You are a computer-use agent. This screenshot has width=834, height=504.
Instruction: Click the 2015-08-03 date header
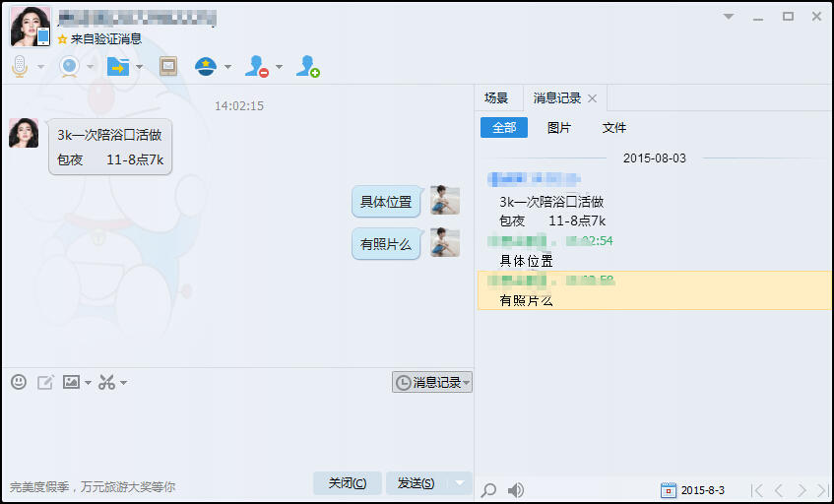coord(655,158)
